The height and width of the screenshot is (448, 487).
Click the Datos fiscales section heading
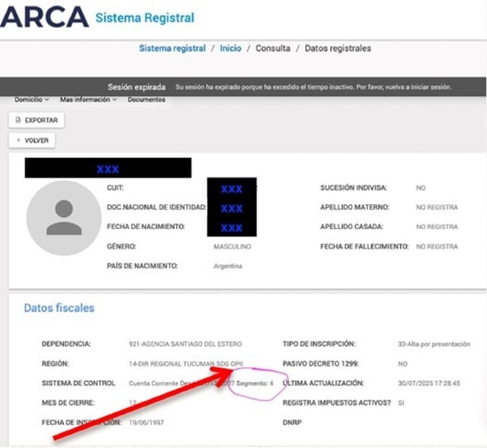pyautogui.click(x=59, y=308)
